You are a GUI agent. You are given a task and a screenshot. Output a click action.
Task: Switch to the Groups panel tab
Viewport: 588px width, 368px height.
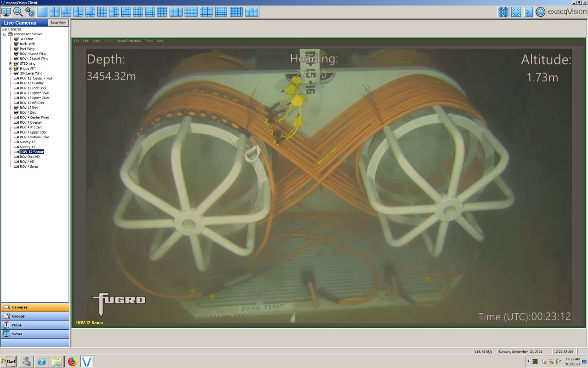click(35, 316)
